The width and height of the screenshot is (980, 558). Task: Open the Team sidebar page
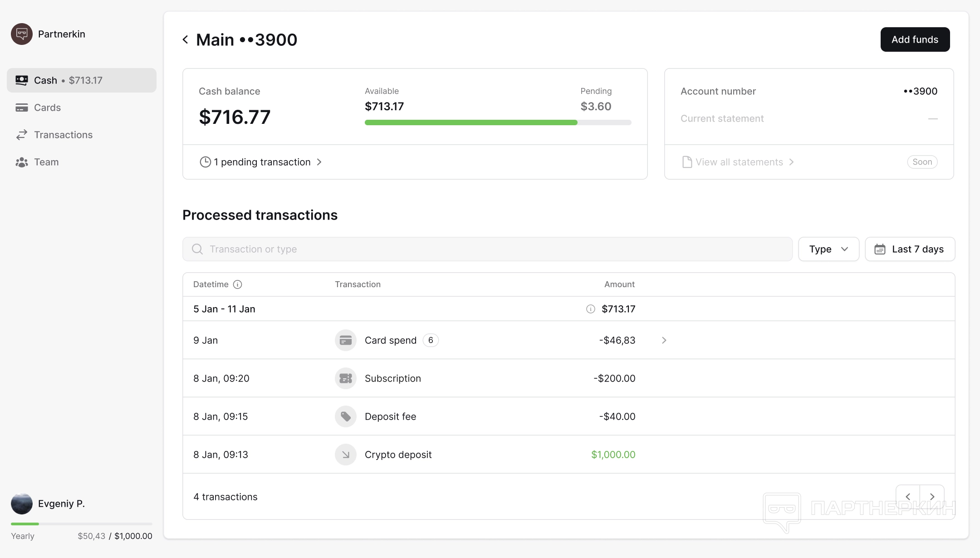46,162
